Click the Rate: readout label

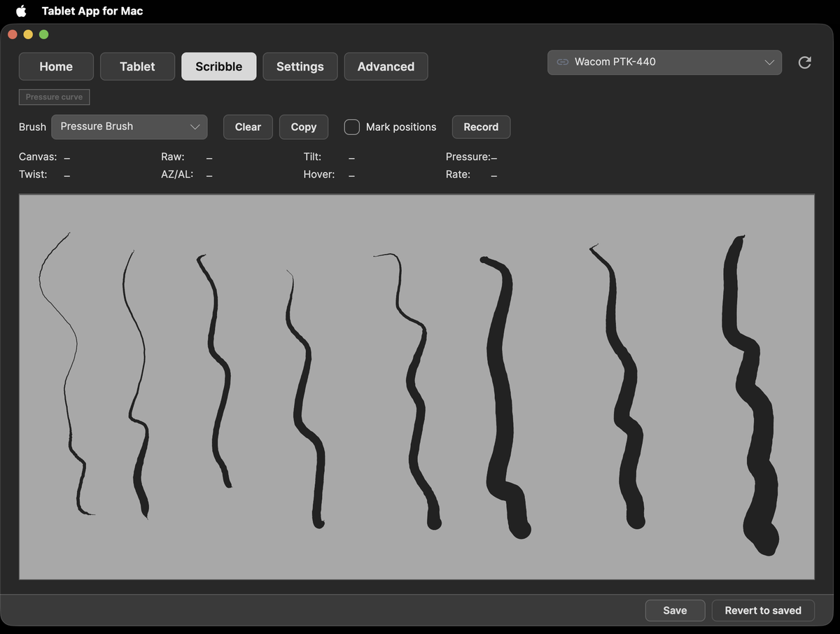[x=458, y=174]
